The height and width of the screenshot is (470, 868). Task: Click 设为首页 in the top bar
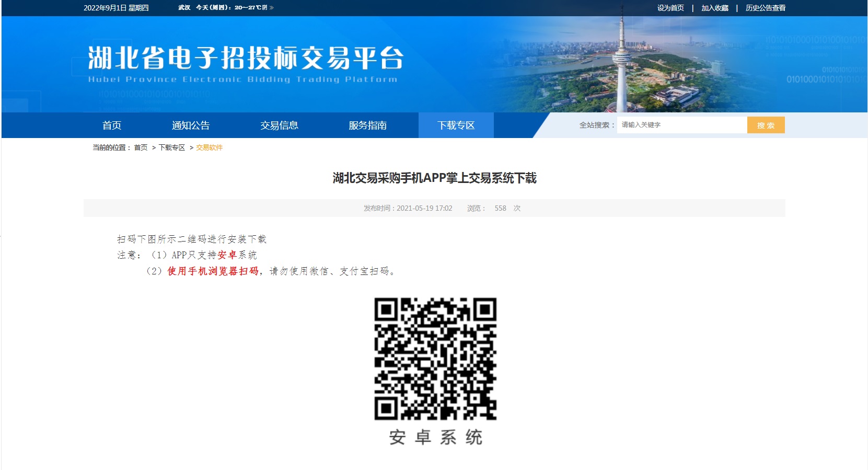(x=670, y=8)
